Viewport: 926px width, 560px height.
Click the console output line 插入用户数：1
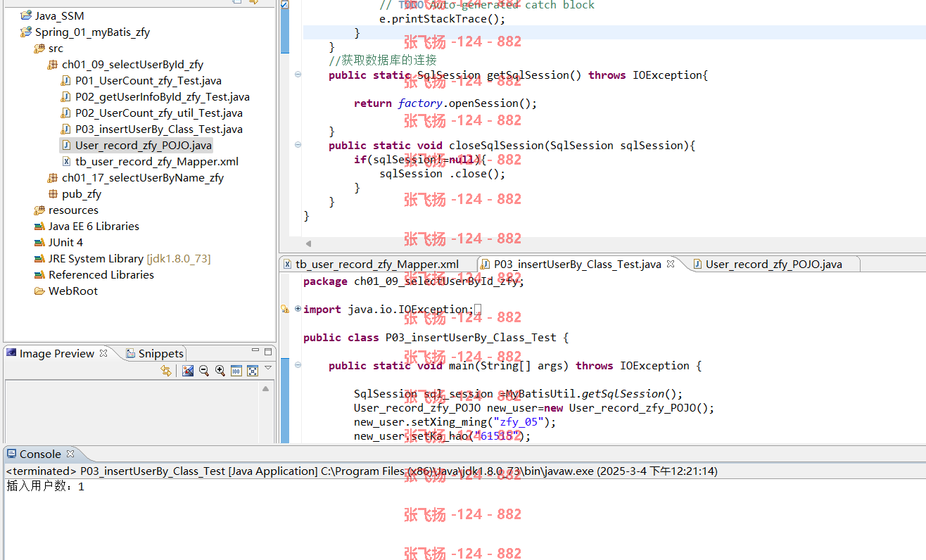click(x=45, y=486)
